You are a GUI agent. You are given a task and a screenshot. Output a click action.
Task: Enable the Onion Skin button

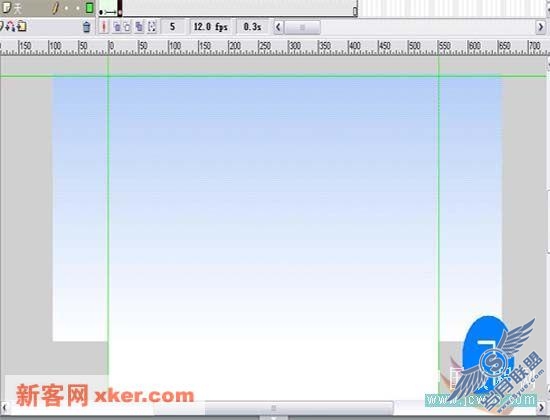tap(117, 27)
